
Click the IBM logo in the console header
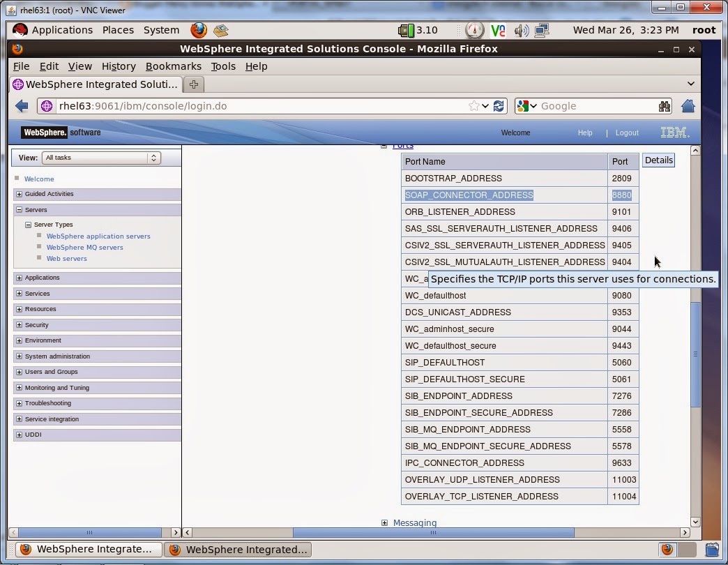(674, 132)
